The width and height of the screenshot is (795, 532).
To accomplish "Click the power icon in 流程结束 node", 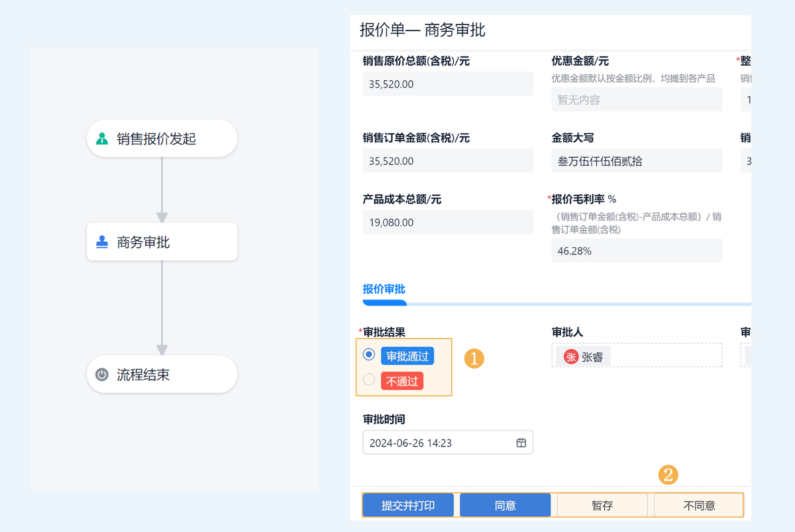I will pos(101,374).
